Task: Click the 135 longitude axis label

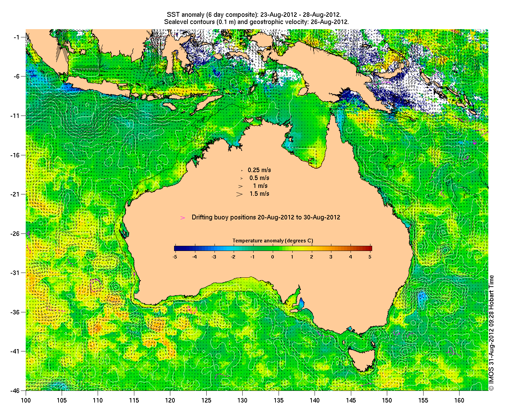Action: click(279, 400)
